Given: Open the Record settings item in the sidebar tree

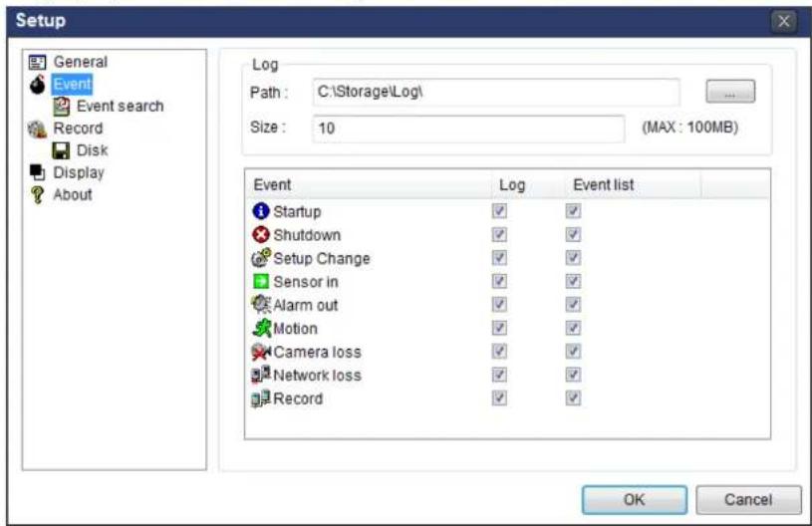Looking at the screenshot, I should [78, 129].
